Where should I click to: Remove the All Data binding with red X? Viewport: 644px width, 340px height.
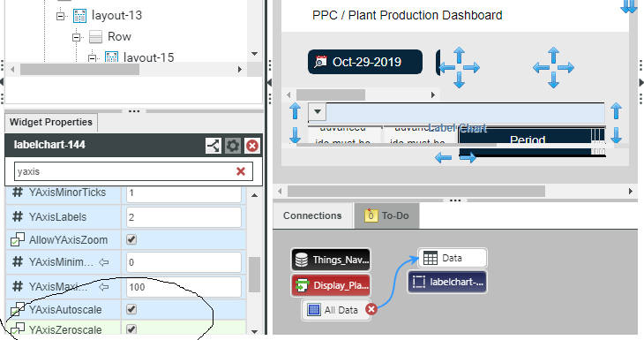371,309
